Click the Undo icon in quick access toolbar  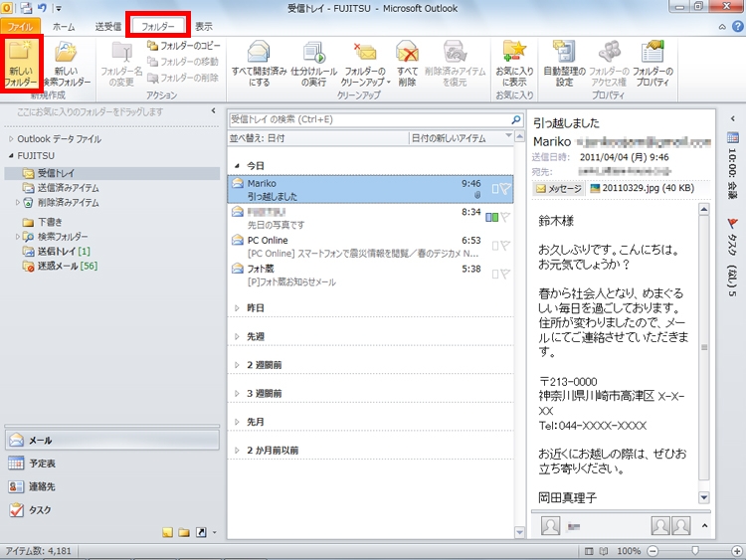[42, 8]
